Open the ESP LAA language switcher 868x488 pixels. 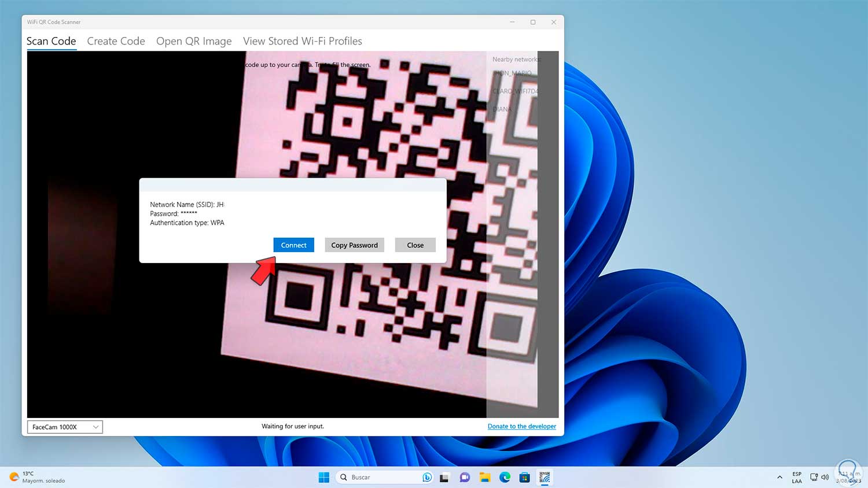[x=797, y=477]
